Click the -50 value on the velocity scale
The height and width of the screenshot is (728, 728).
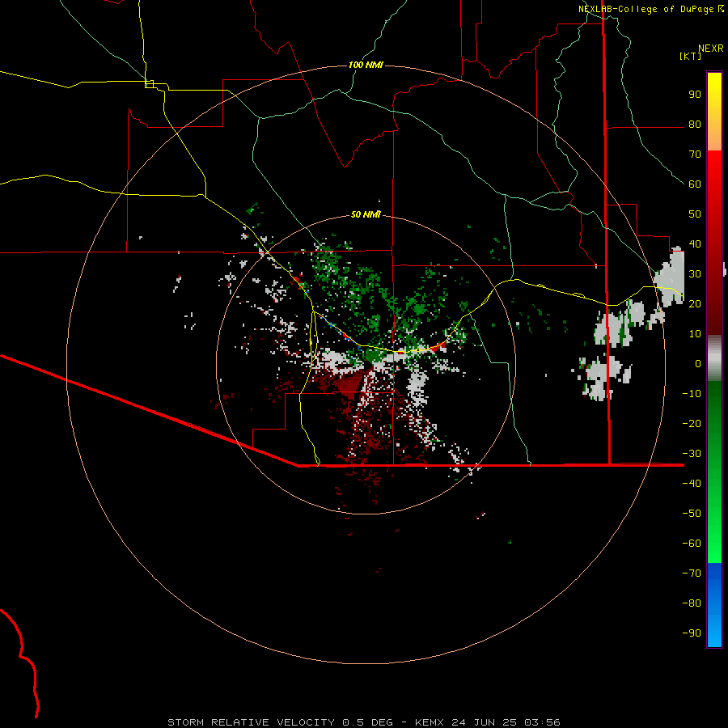692,514
